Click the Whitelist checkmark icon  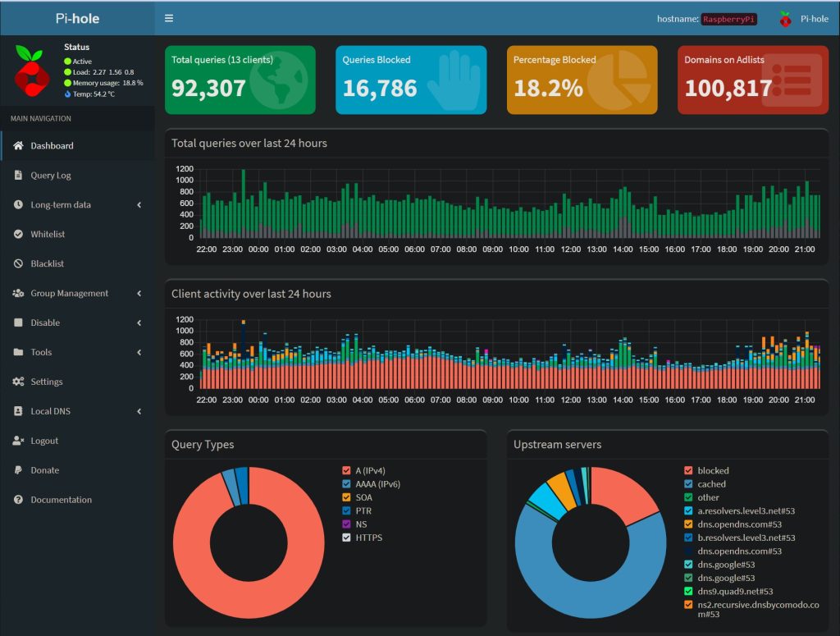pos(18,235)
